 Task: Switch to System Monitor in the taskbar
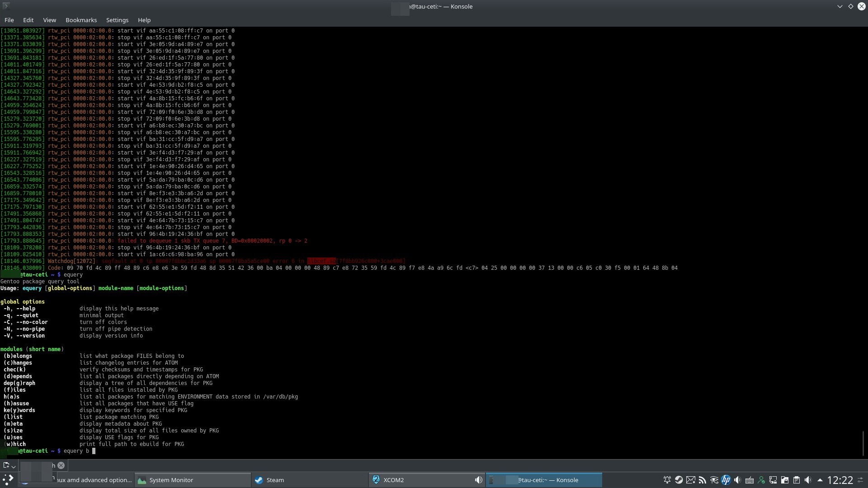click(x=193, y=480)
